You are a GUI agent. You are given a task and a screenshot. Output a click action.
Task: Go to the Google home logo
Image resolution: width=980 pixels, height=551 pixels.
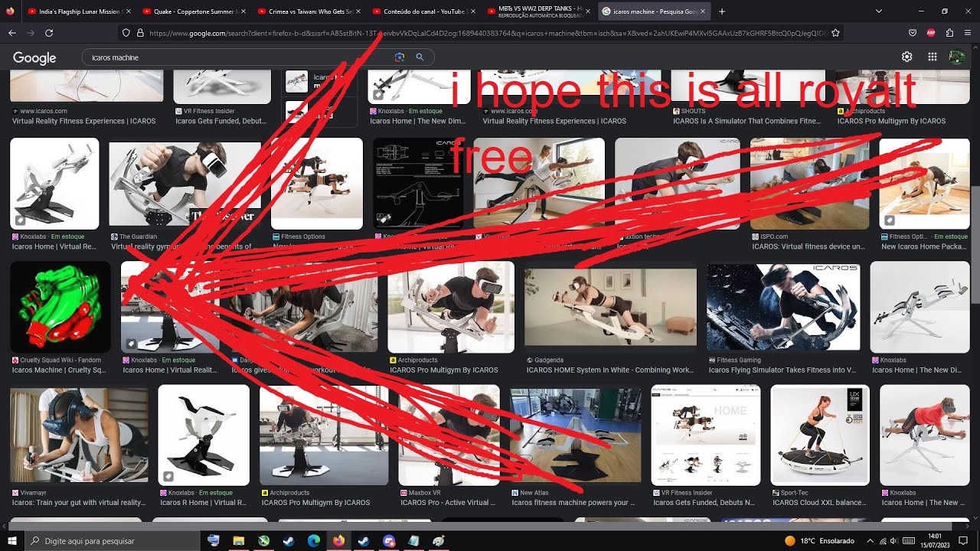tap(34, 57)
